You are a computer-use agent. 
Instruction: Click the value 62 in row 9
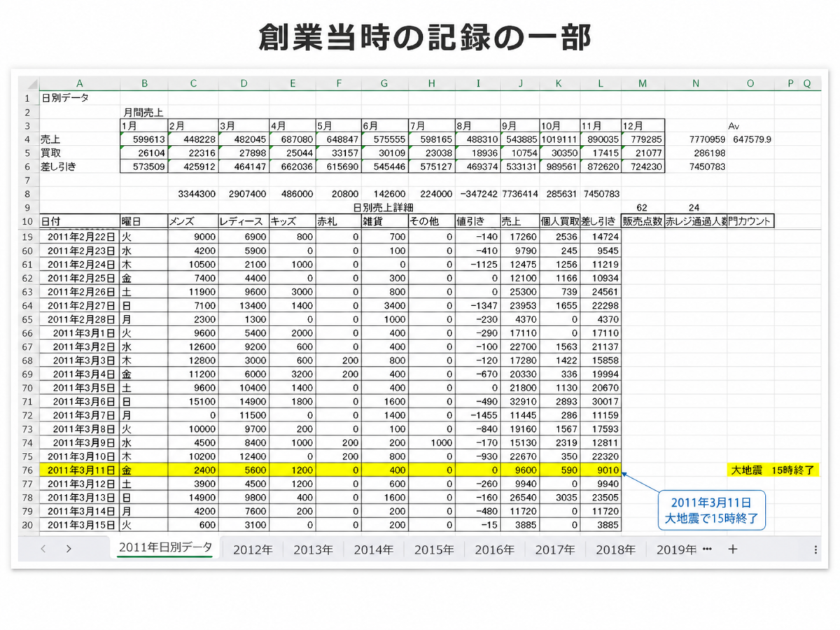(643, 208)
